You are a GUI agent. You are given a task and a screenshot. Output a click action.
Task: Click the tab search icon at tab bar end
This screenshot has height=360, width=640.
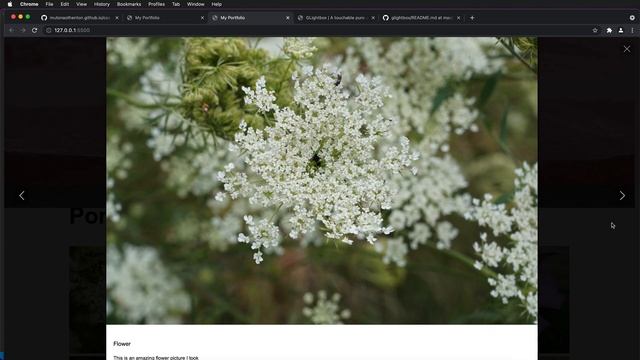(x=632, y=18)
